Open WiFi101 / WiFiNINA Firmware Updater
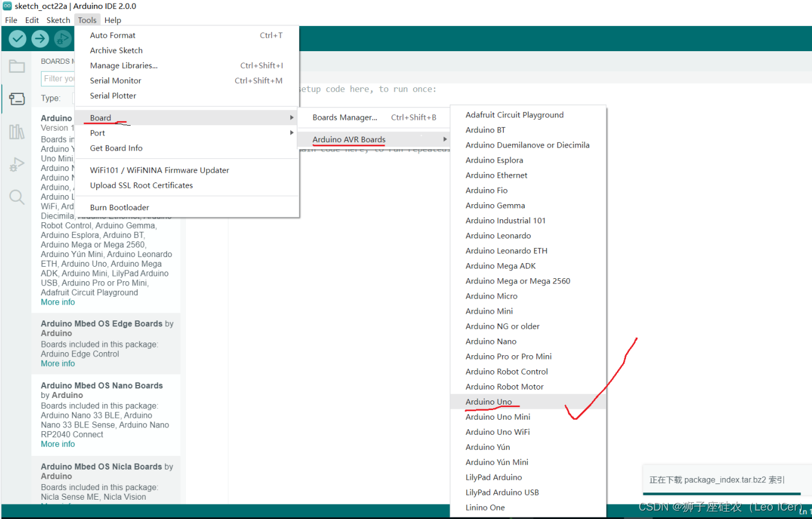The height and width of the screenshot is (519, 812). pos(187,170)
